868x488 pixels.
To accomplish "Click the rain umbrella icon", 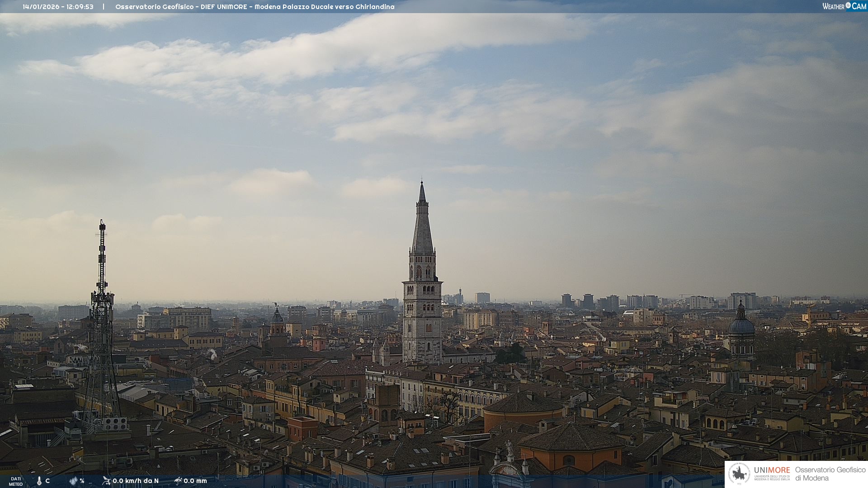I will tap(178, 481).
